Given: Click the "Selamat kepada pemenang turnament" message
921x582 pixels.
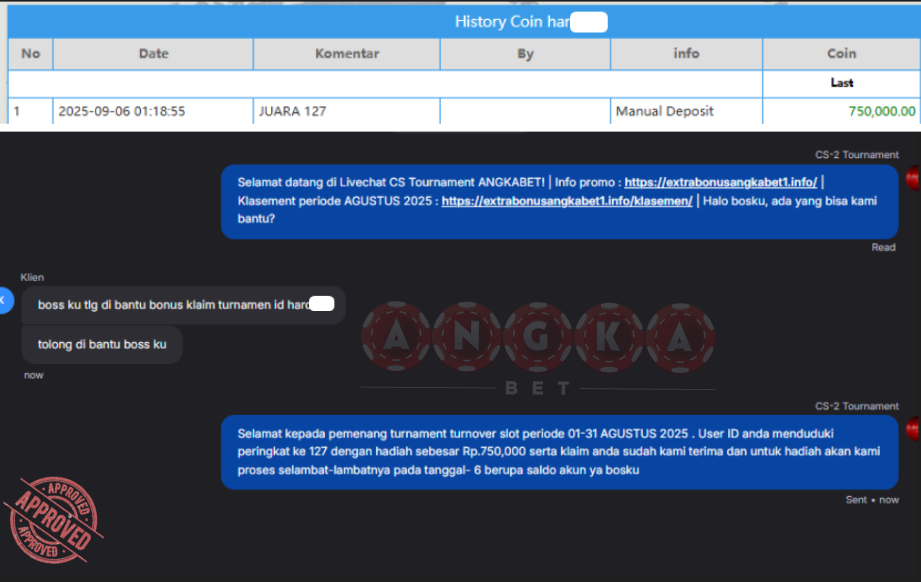Looking at the screenshot, I should (x=559, y=452).
